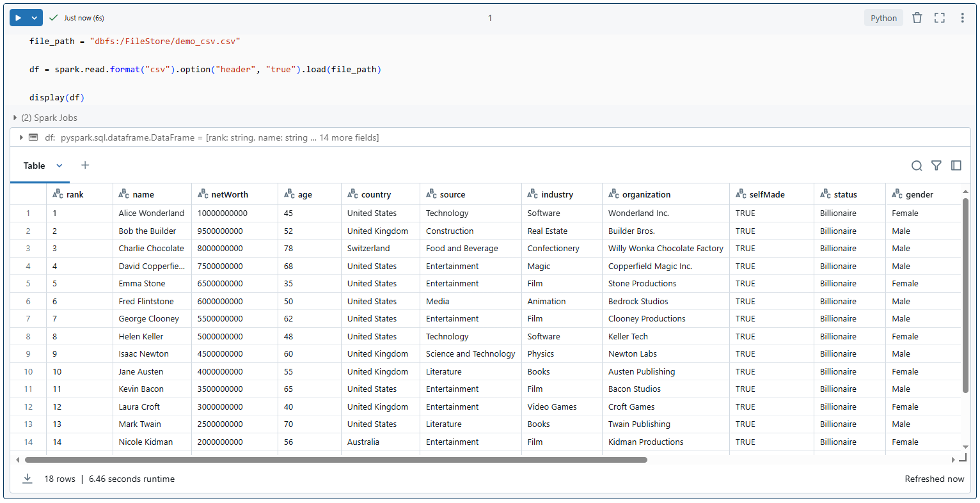Click the DataFrame table icon next to df
This screenshot has width=980, height=503.
[33, 137]
